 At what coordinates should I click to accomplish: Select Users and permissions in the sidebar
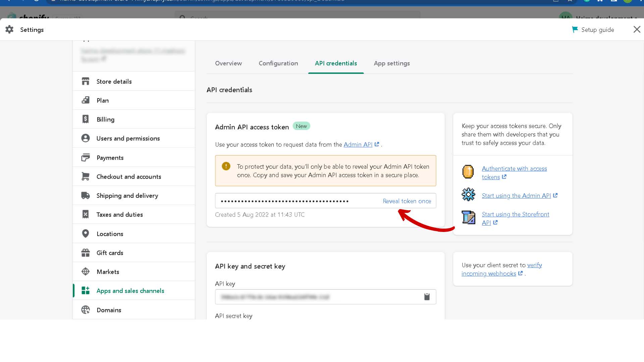point(128,138)
